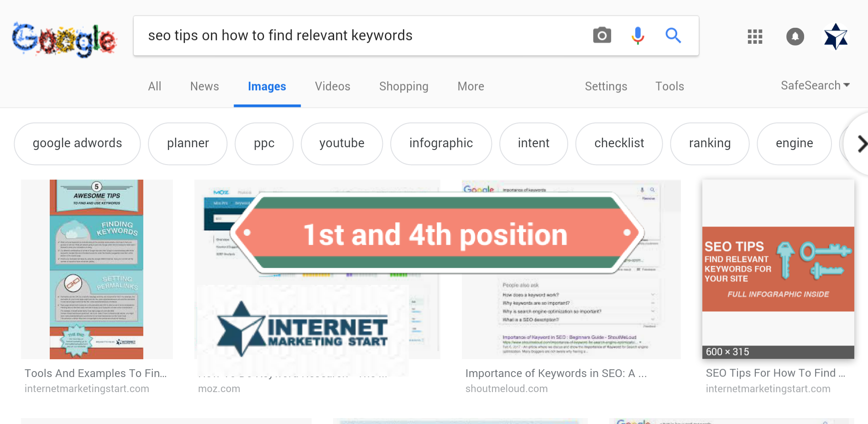
Task: Filter by the infographic chip
Action: pyautogui.click(x=441, y=144)
